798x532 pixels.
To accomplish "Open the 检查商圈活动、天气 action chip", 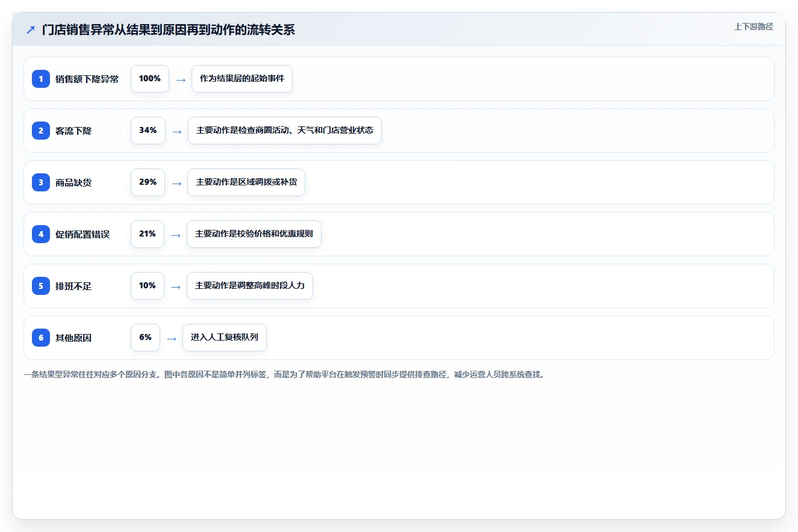I will tap(285, 131).
